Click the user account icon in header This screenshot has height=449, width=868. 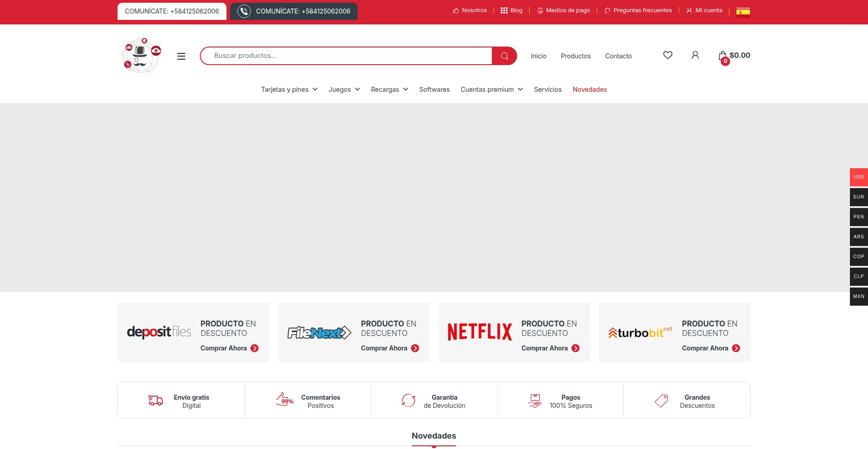pos(695,55)
